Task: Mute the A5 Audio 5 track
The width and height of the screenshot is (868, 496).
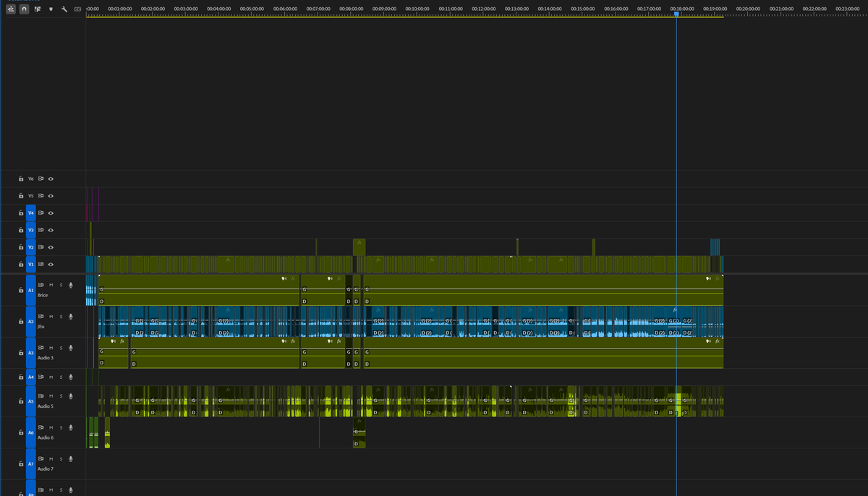Action: click(x=51, y=396)
